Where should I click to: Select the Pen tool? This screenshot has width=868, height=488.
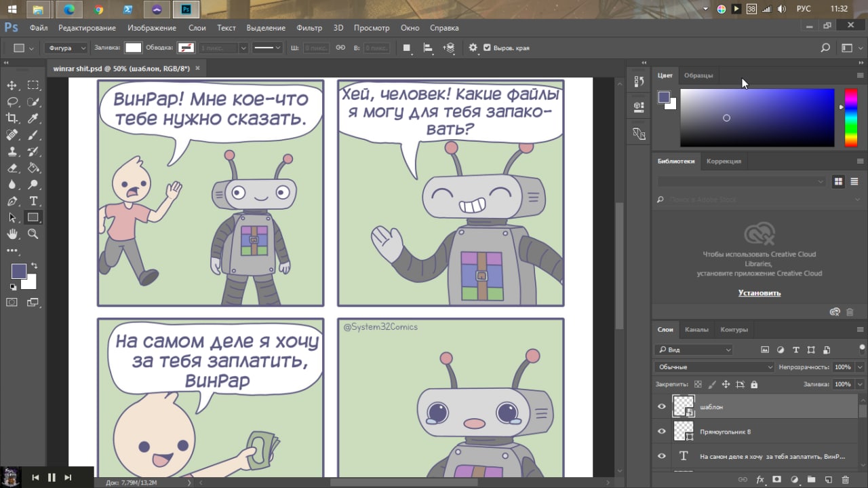(x=12, y=201)
